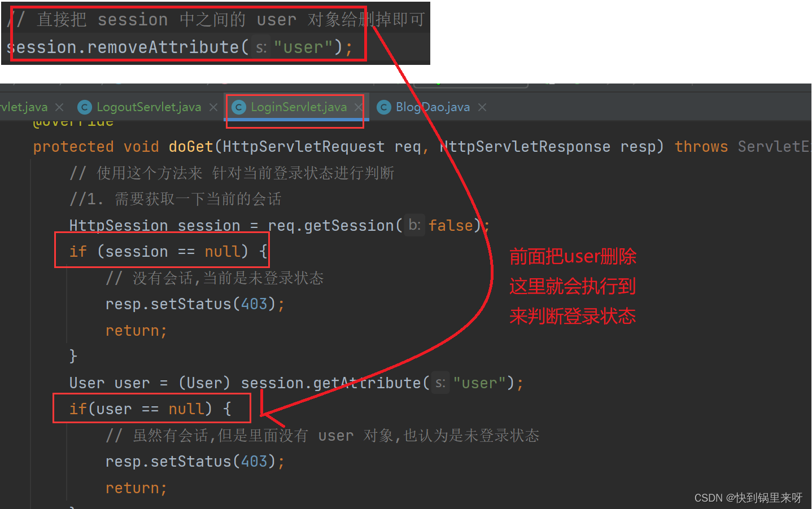Click the class icon on BlogDao.java tab
This screenshot has width=812, height=509.
(x=384, y=107)
